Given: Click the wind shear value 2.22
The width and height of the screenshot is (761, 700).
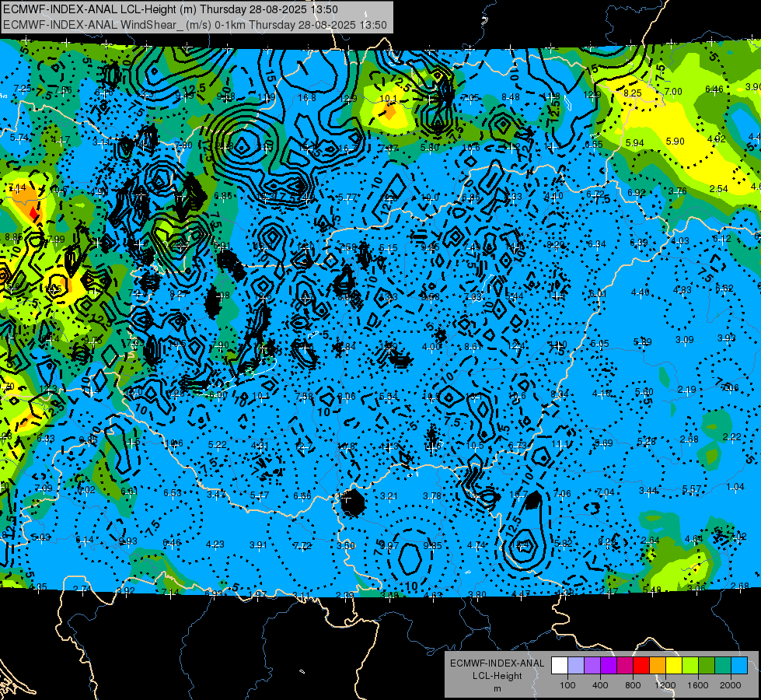Looking at the screenshot, I should [731, 436].
